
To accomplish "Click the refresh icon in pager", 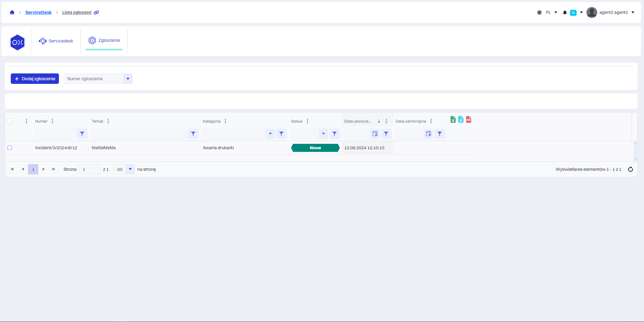I will [x=630, y=169].
